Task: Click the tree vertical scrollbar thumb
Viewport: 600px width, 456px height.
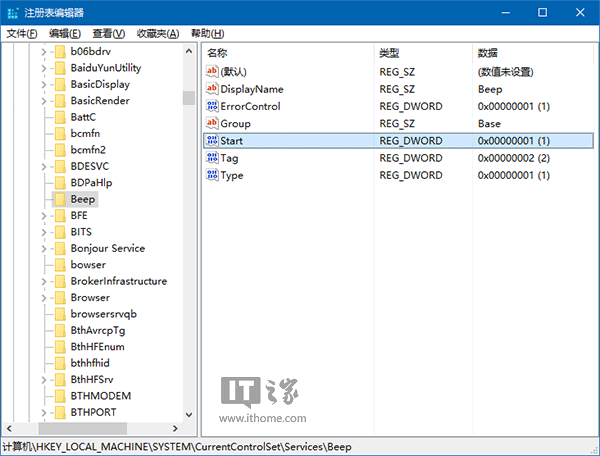Action: click(189, 98)
